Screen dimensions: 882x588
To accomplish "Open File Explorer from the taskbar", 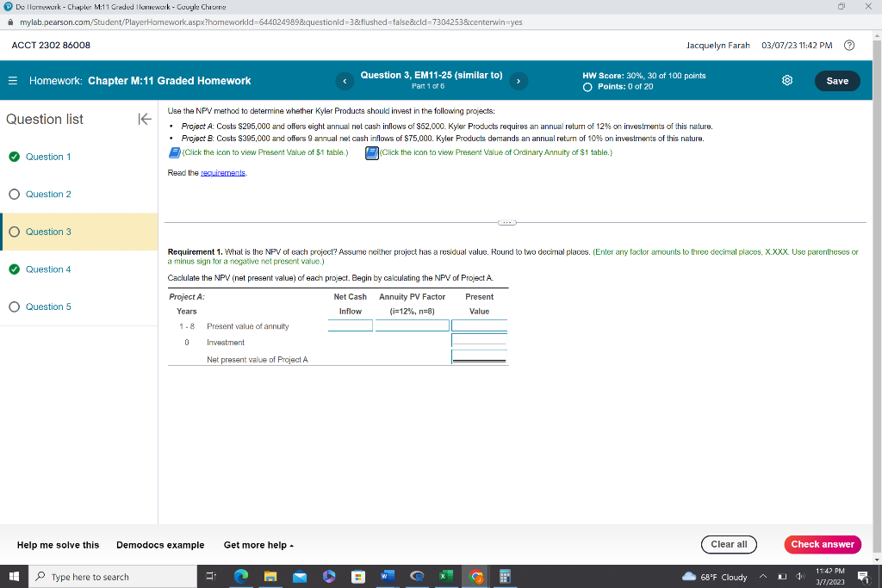I will coord(270,577).
